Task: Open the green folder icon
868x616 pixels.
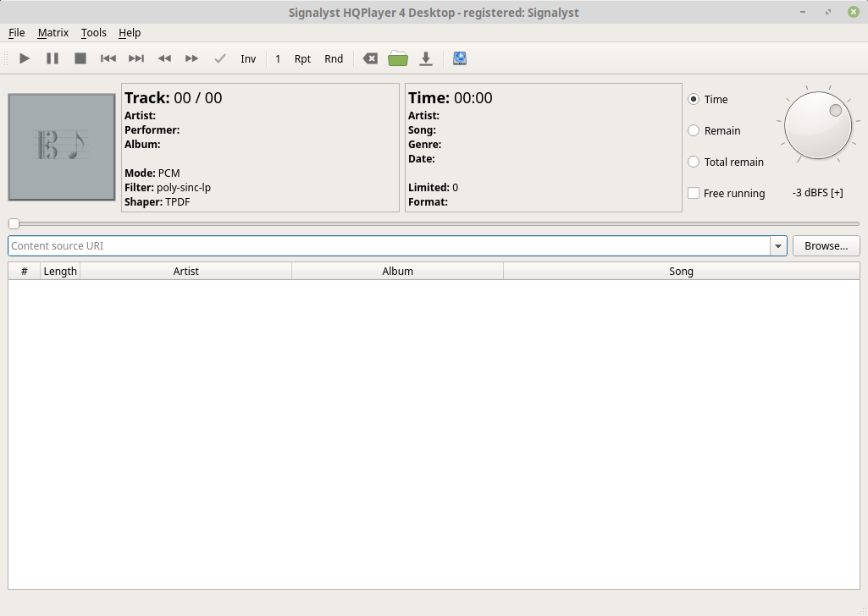Action: click(x=398, y=58)
